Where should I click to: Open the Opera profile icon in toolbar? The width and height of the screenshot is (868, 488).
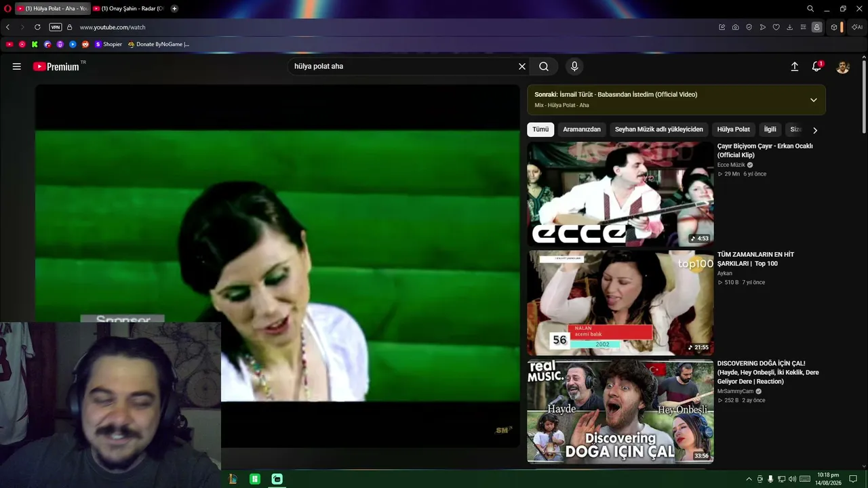point(817,27)
